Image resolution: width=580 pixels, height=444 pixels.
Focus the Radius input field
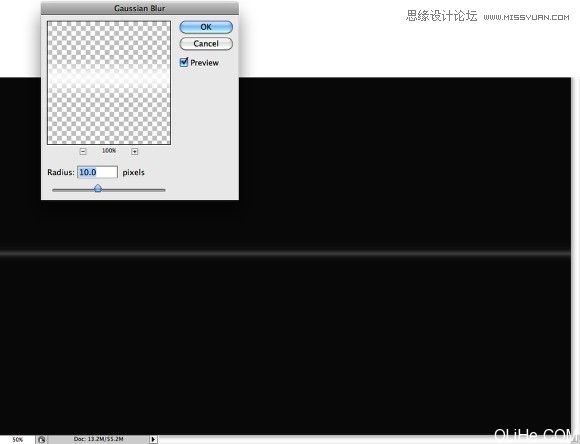(x=98, y=172)
